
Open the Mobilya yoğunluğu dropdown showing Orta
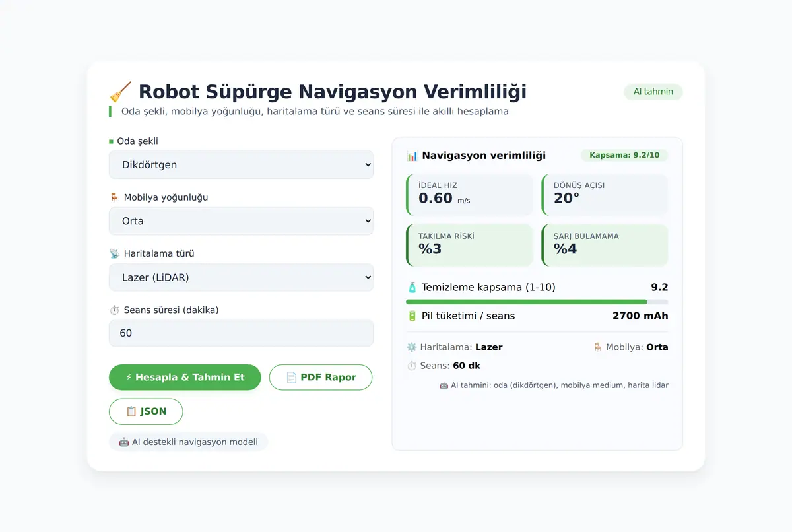[241, 221]
